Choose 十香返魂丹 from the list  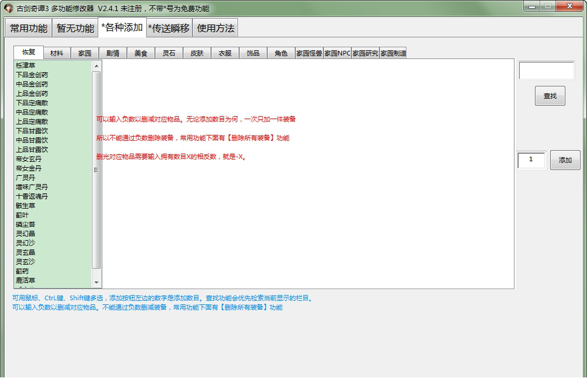(53, 196)
